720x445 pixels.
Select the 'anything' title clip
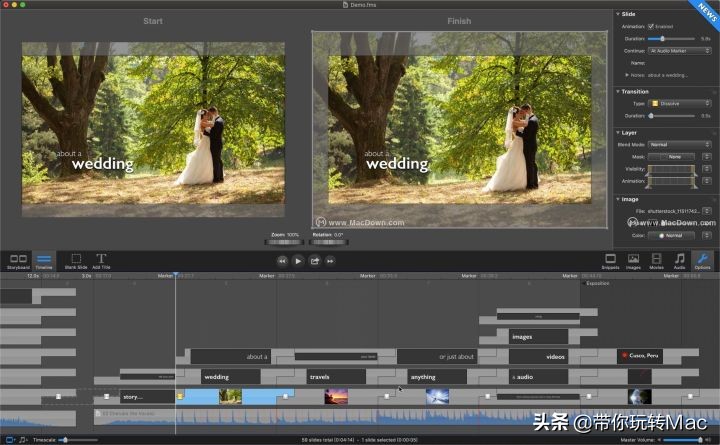pyautogui.click(x=437, y=377)
